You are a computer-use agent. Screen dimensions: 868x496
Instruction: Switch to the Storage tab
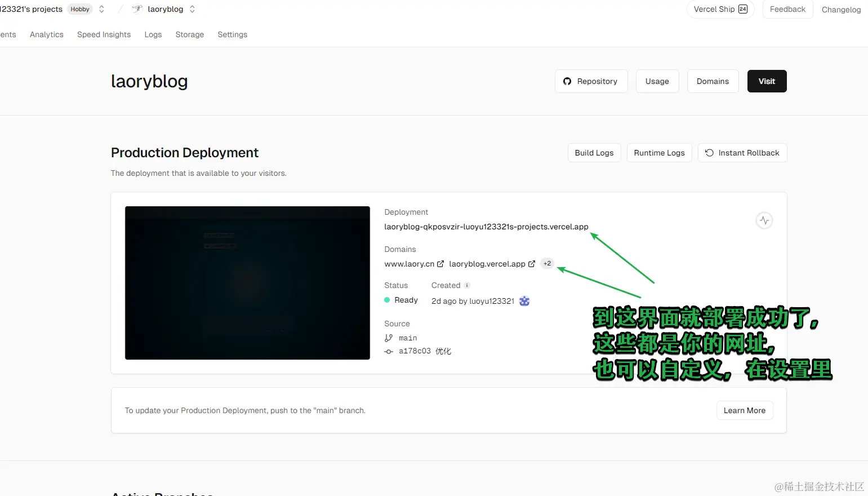190,34
